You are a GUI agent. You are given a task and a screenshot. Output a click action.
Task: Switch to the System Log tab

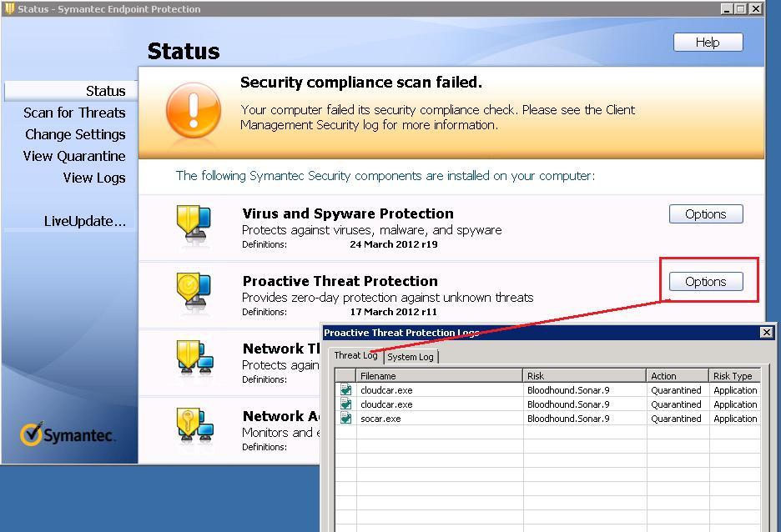(411, 357)
